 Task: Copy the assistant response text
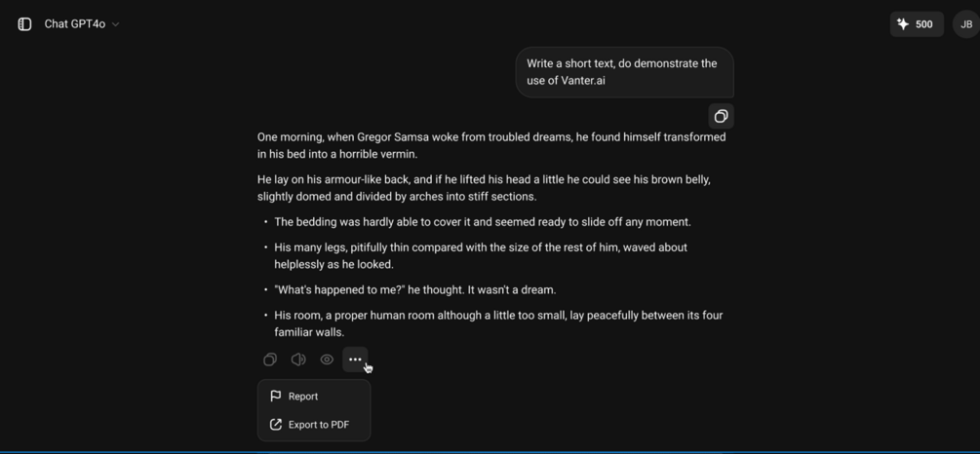pos(270,359)
